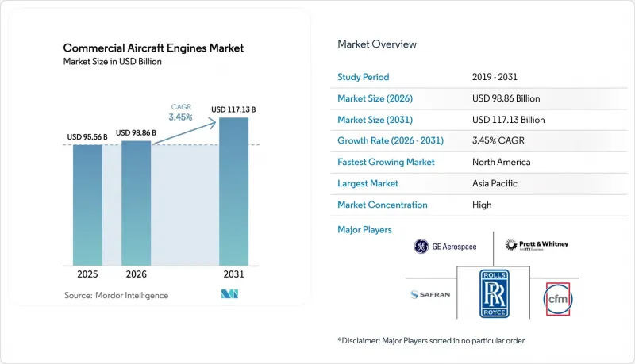Click the Rolls-Royce logo
Screen dimensions: 635x364
click(494, 293)
